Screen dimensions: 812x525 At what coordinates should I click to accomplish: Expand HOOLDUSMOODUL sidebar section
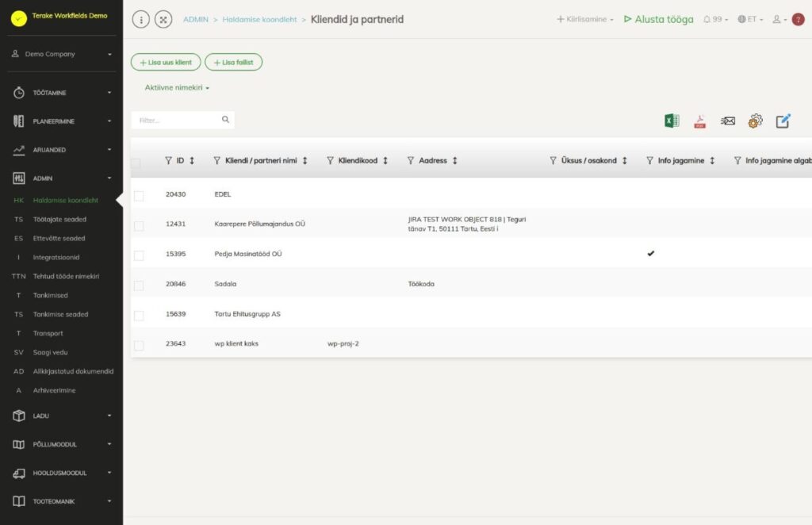click(61, 473)
